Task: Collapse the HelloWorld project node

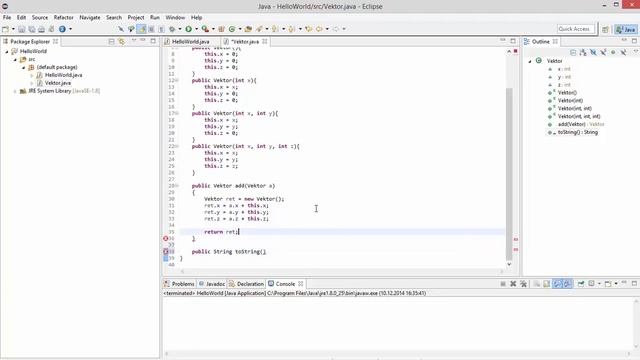Action: click(x=7, y=51)
